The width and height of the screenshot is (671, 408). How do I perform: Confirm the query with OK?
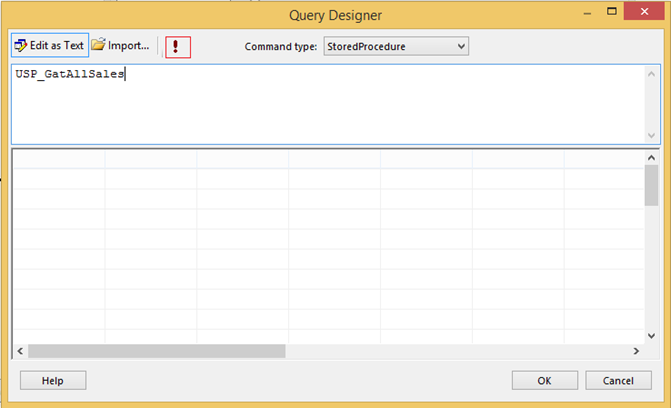coord(545,380)
